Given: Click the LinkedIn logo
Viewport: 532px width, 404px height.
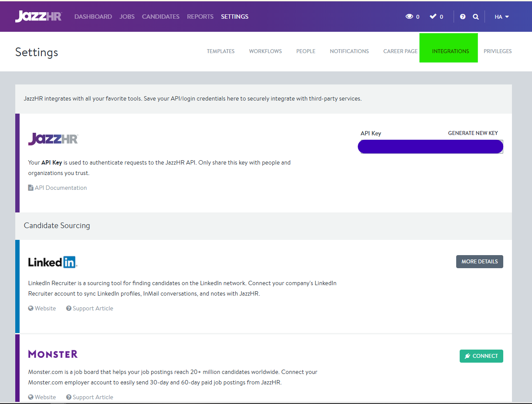Looking at the screenshot, I should pyautogui.click(x=53, y=262).
